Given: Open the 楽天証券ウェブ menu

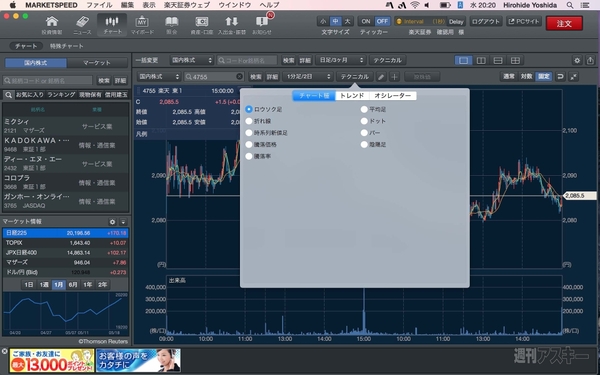Looking at the screenshot, I should pos(187,5).
